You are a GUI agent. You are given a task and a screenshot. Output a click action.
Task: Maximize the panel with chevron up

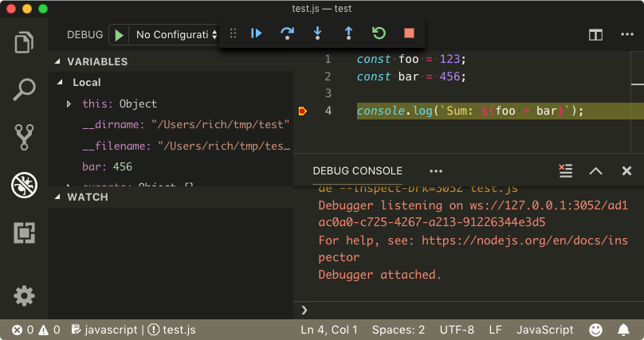pyautogui.click(x=595, y=171)
